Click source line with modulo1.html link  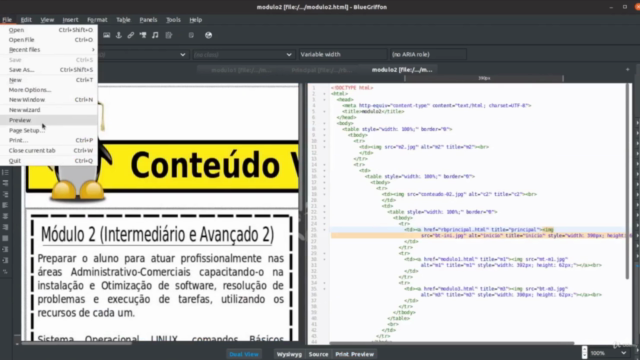[486, 259]
